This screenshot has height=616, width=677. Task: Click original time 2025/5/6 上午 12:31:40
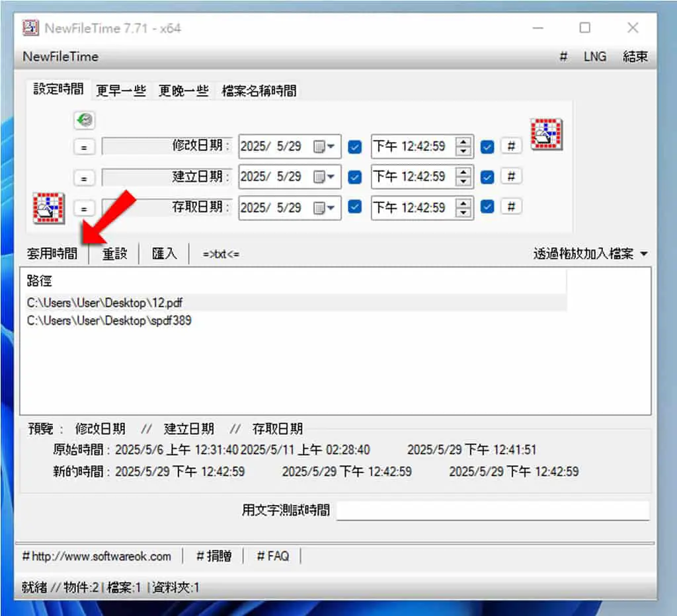click(x=177, y=450)
